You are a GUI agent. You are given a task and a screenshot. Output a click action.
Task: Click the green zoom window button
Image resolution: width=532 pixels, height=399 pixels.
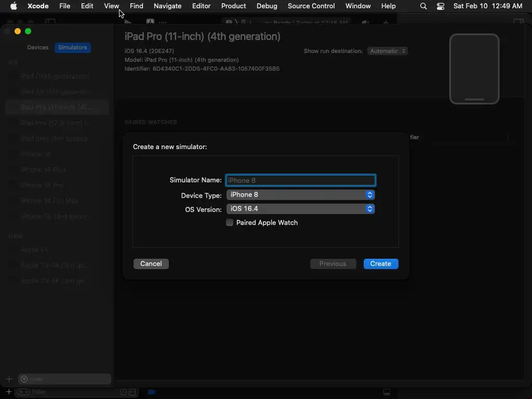tap(28, 31)
